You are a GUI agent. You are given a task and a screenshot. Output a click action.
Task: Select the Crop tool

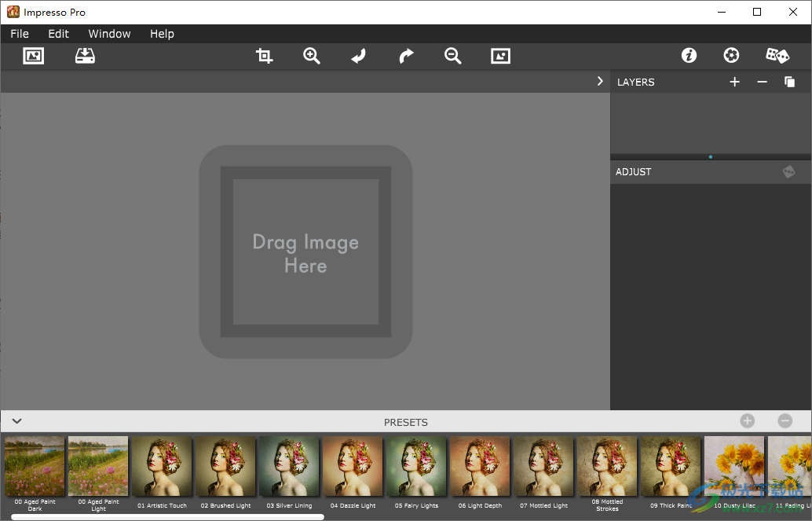point(265,56)
